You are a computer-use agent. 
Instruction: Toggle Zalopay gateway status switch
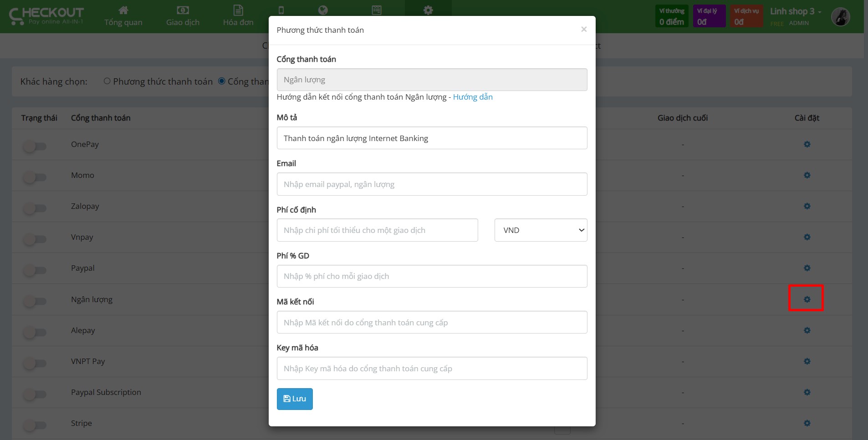pyautogui.click(x=35, y=208)
